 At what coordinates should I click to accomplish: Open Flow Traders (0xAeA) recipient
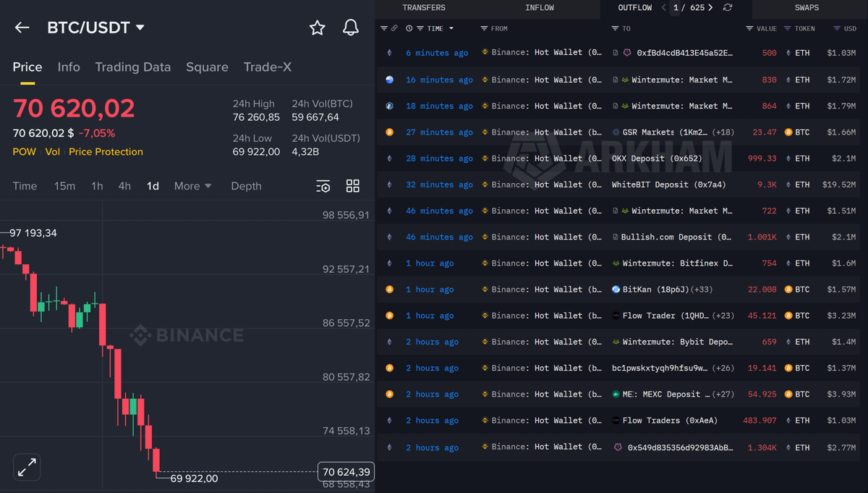[669, 421]
